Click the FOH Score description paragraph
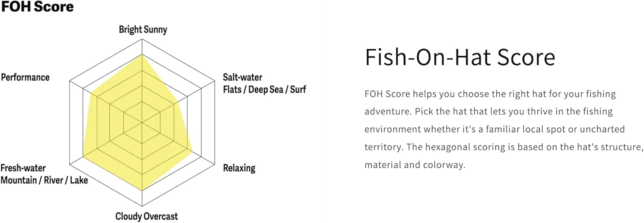This screenshot has height=223, width=644. tap(502, 129)
